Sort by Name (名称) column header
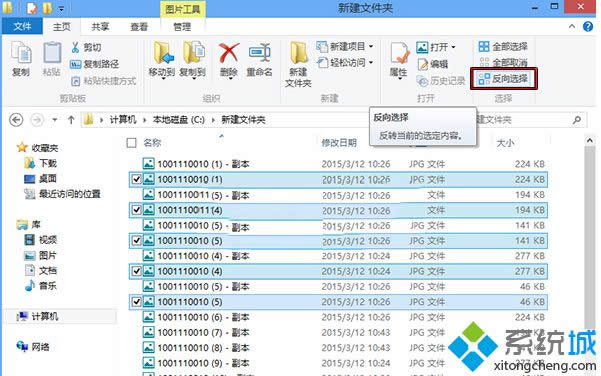Viewport: 601px width, 376px height. tap(152, 143)
